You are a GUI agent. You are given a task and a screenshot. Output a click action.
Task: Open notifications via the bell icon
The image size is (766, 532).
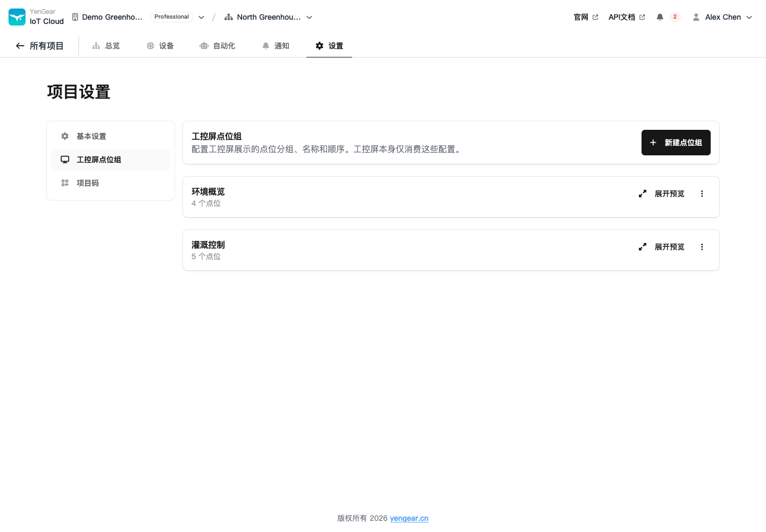[660, 17]
